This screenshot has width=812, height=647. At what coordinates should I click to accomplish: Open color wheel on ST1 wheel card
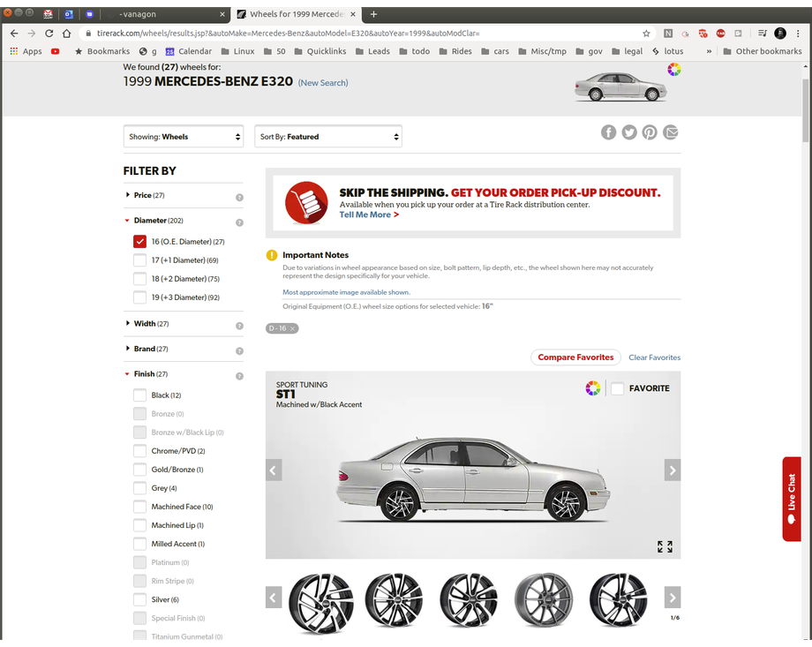pos(592,388)
